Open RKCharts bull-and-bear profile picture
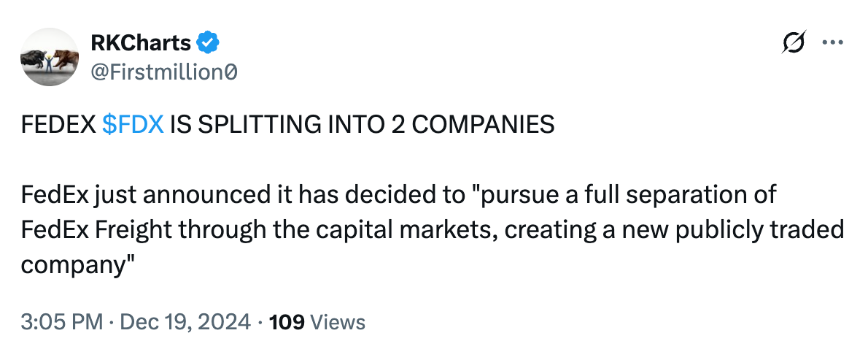Viewport: 868px width, 352px height. (47, 58)
